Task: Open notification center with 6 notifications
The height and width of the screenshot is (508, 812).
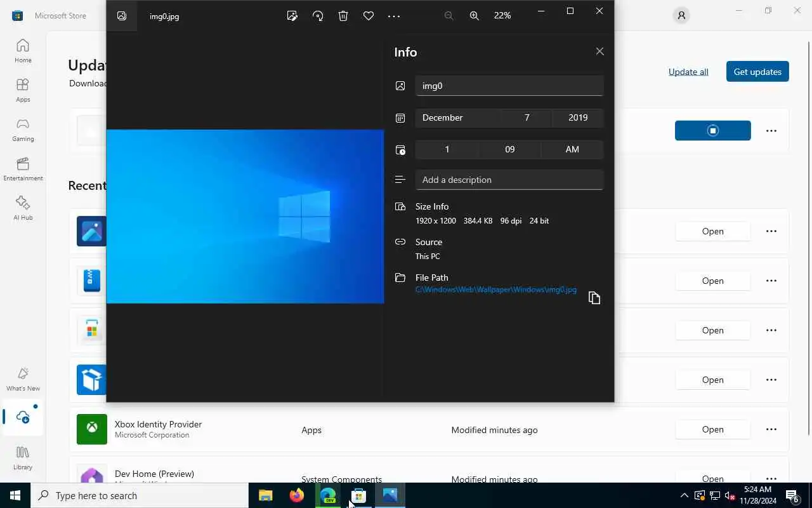Action: coord(792,495)
